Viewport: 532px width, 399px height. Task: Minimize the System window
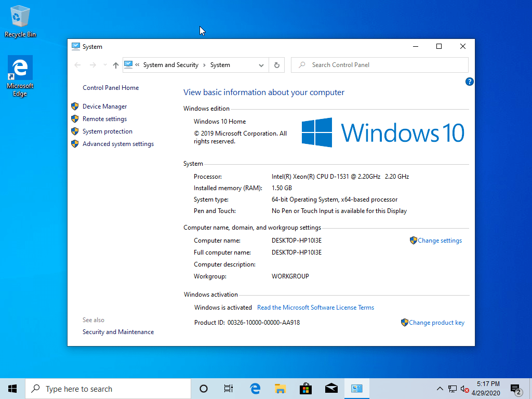click(416, 46)
